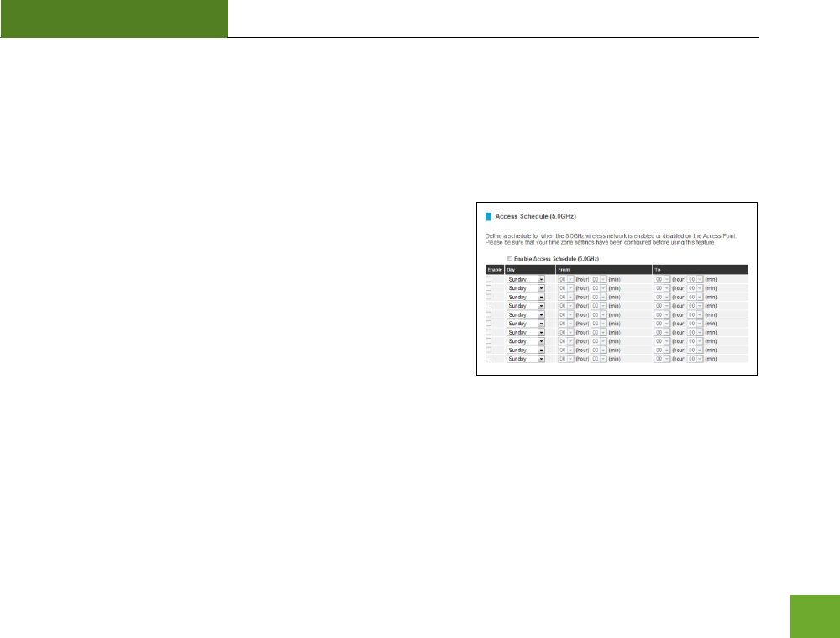Open the Day dropdown in the seventh schedule row

click(x=526, y=332)
